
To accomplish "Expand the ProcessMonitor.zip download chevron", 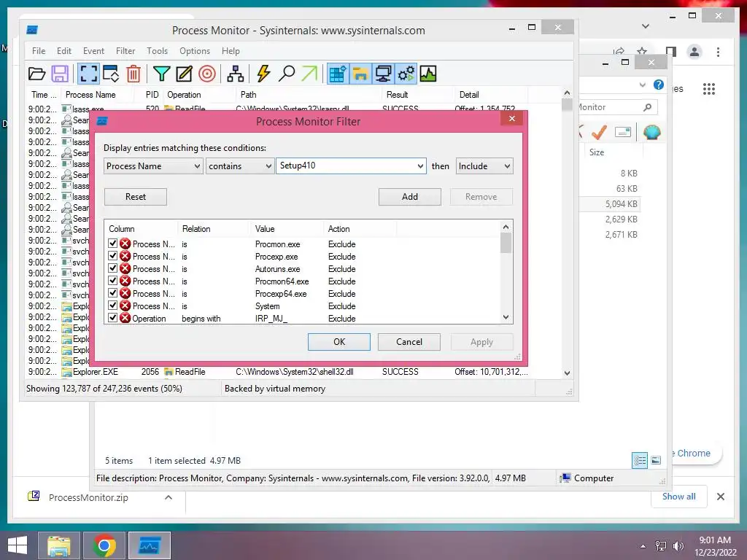I will pos(169,497).
